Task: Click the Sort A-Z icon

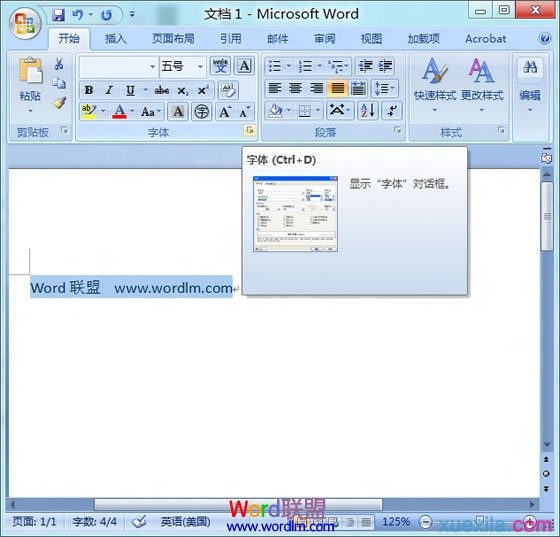Action: pyautogui.click(x=368, y=110)
